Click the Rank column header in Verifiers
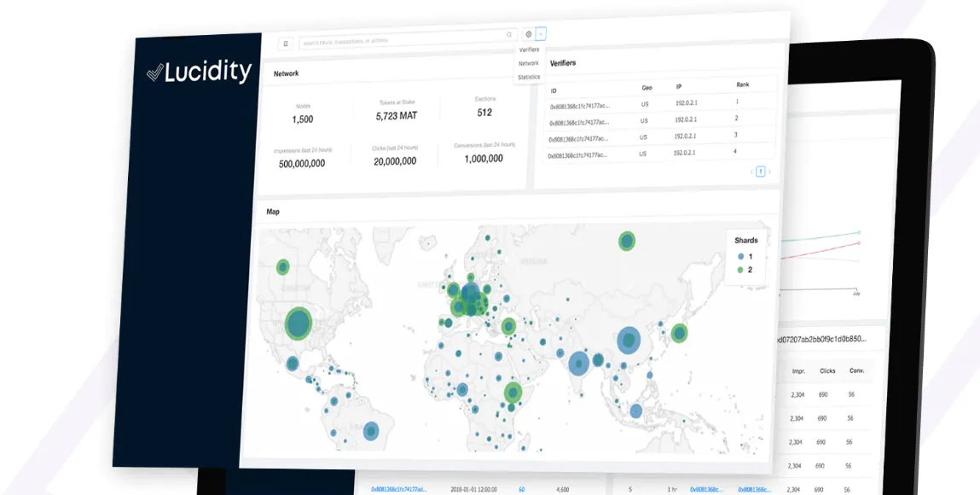The image size is (980, 495). point(743,84)
